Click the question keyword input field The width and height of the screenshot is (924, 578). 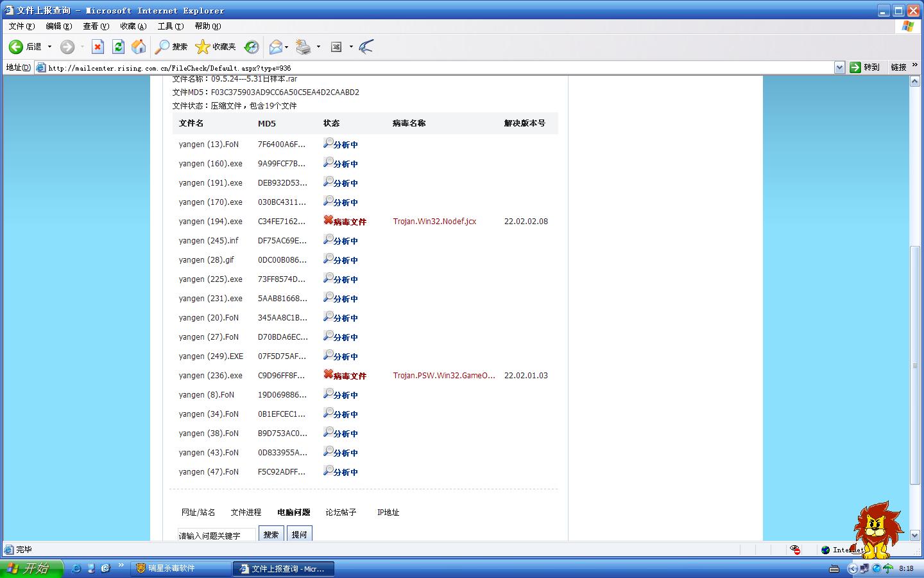point(216,535)
